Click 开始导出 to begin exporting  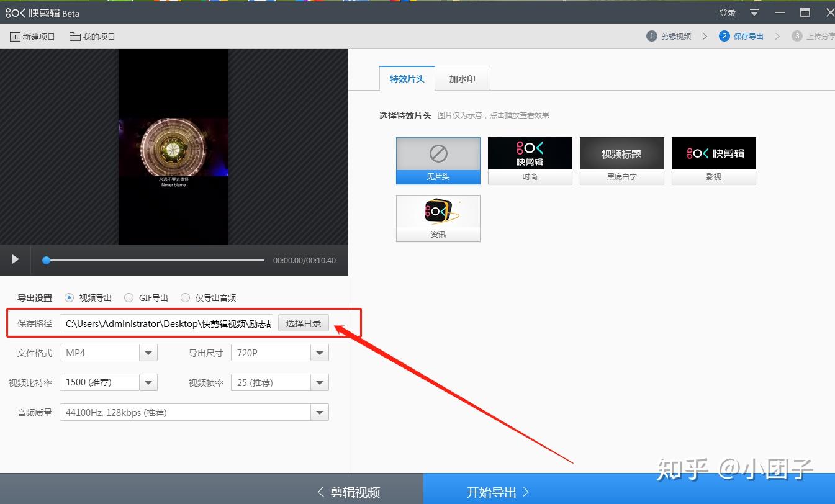coord(497,492)
